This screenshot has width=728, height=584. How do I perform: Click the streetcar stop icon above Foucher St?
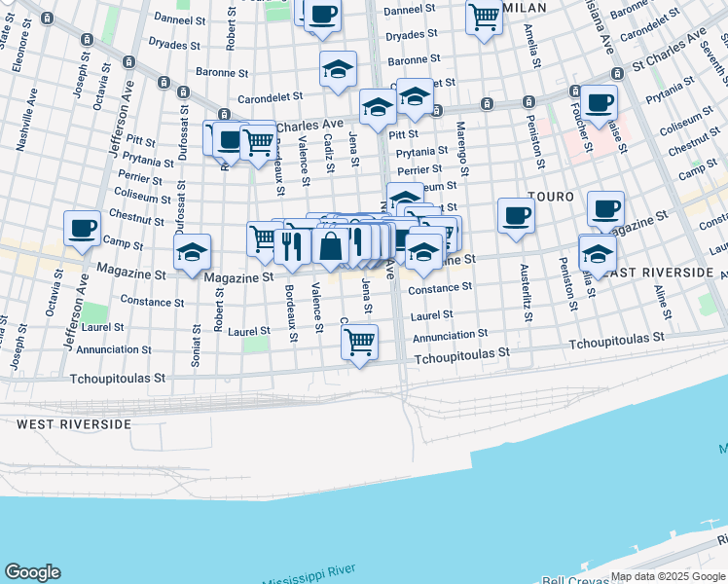coord(575,91)
